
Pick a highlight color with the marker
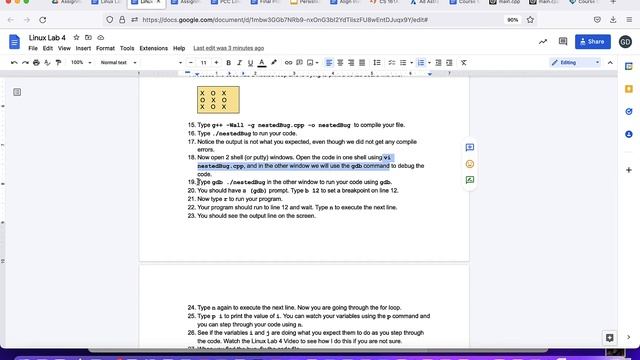(273, 62)
